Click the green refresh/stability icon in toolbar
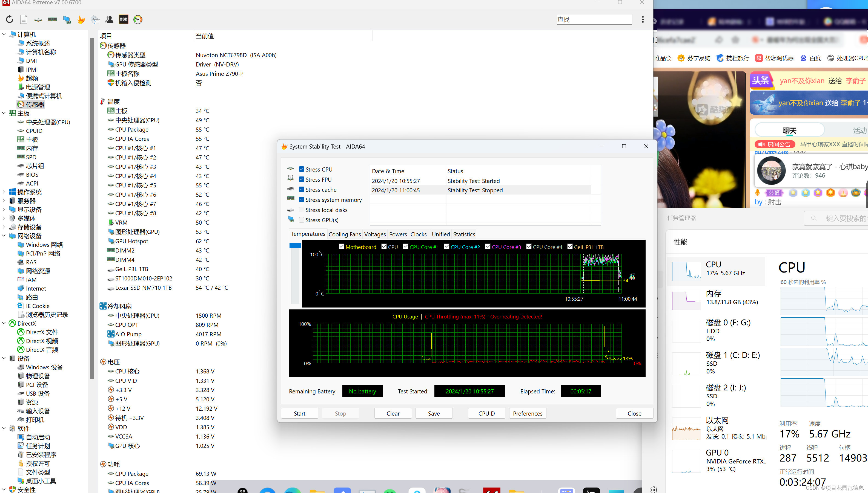This screenshot has width=868, height=493. (138, 20)
